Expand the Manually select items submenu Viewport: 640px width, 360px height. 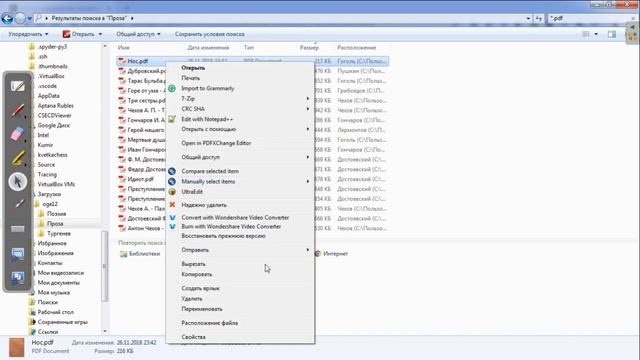pos(240,181)
